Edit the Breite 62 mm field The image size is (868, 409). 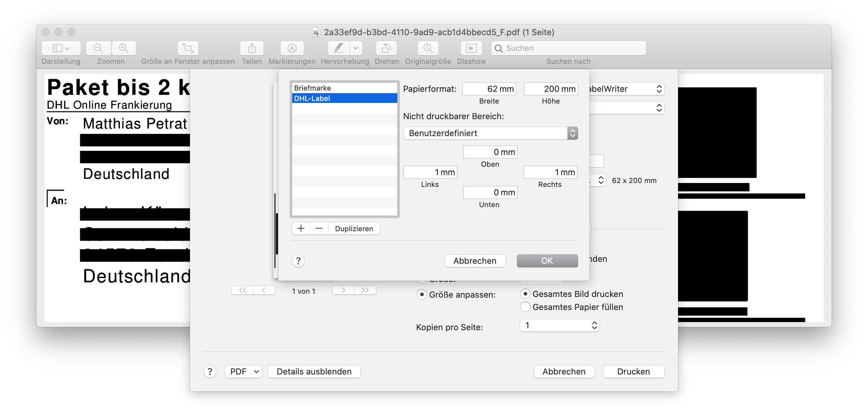(489, 89)
